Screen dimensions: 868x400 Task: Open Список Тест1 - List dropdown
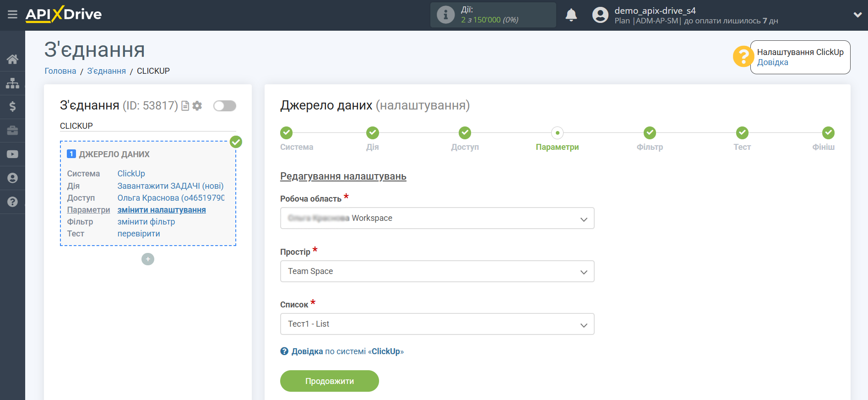[x=437, y=324]
